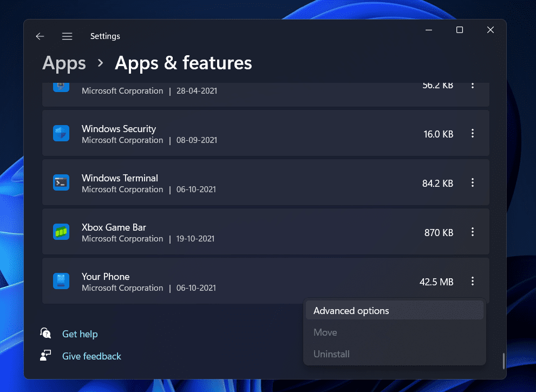Viewport: 536px width, 392px height.
Task: Click the Get help icon
Action: pyautogui.click(x=46, y=334)
